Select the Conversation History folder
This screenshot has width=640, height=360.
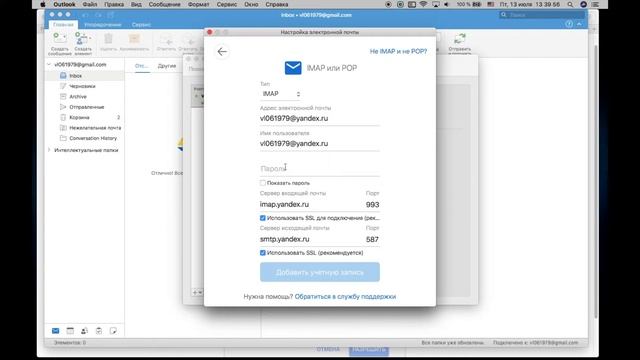tap(84, 138)
